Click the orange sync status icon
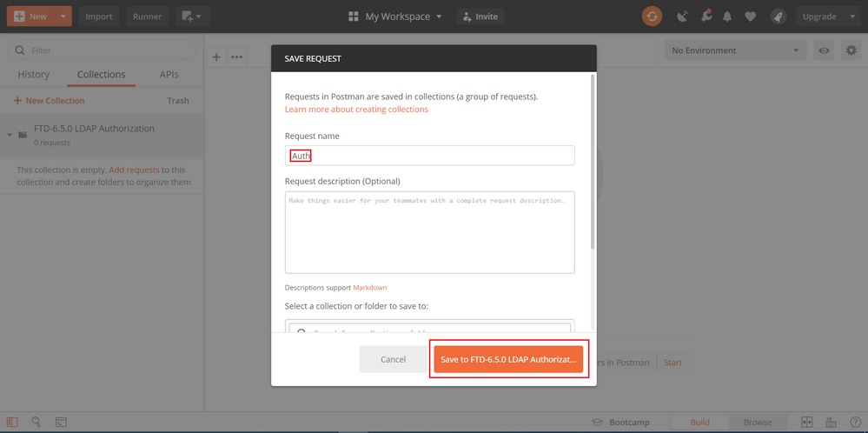The width and height of the screenshot is (868, 433). click(652, 17)
